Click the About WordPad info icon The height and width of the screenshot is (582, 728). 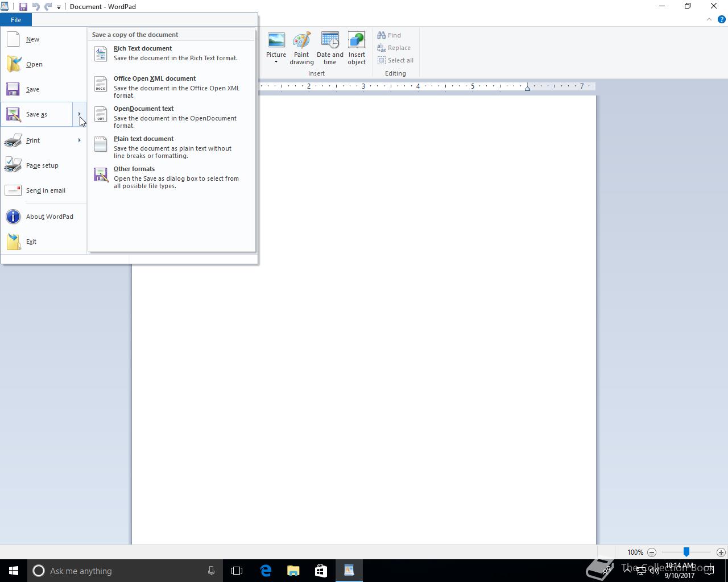tap(13, 217)
